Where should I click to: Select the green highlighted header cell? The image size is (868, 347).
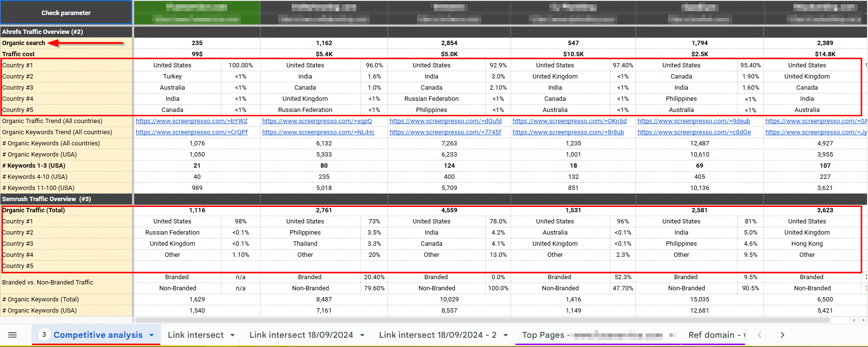[197, 13]
